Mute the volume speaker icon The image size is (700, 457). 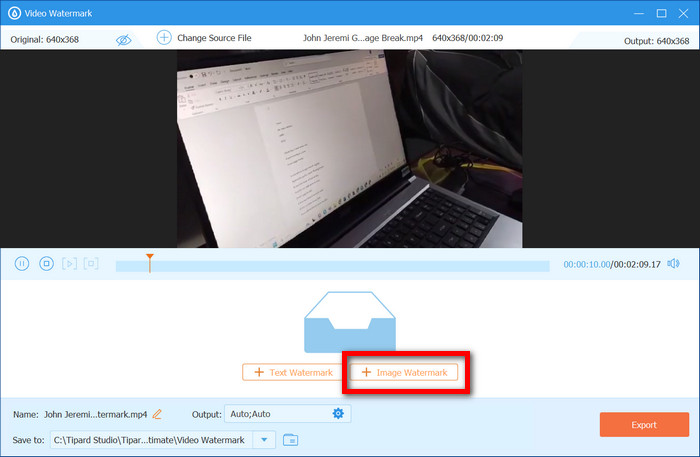point(673,264)
